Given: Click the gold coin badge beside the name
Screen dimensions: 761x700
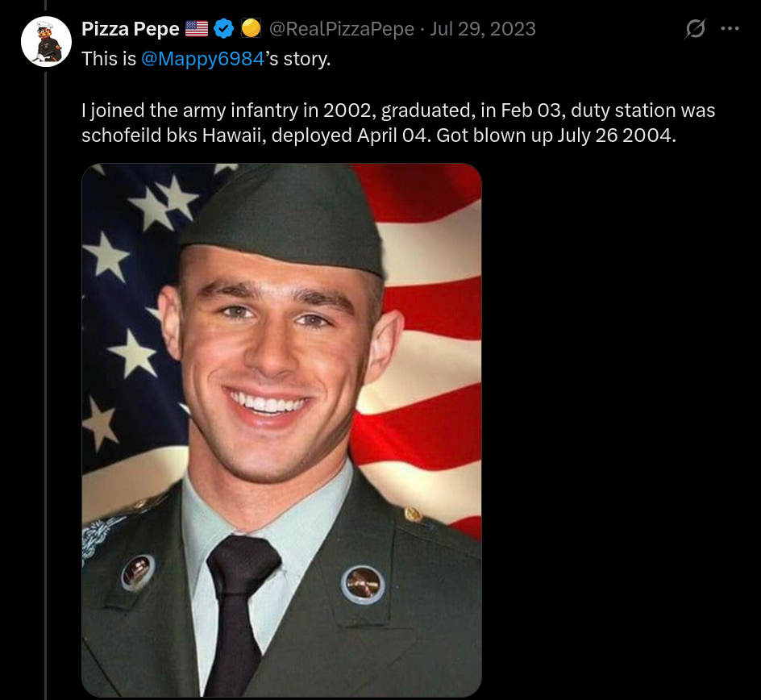Looking at the screenshot, I should (251, 29).
